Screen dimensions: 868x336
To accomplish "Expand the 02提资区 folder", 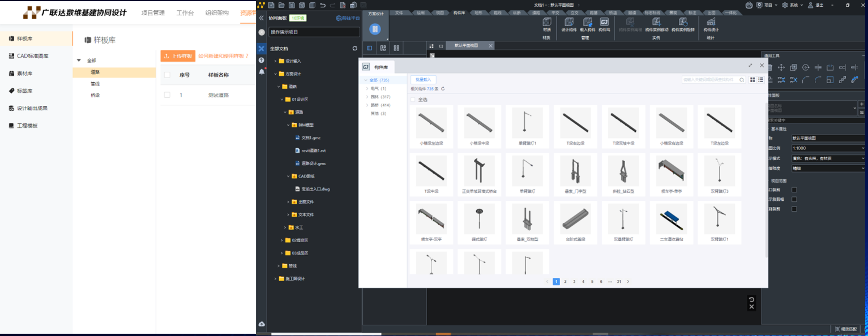I will point(281,240).
